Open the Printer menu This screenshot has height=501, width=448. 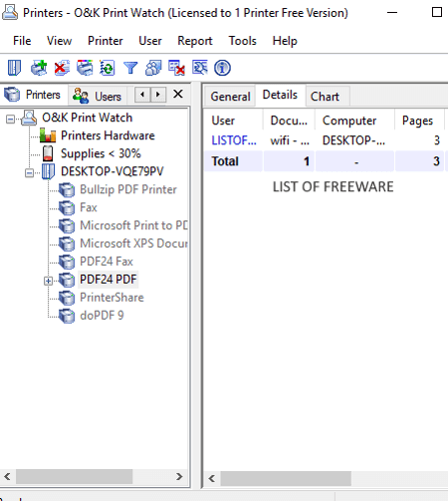[106, 41]
